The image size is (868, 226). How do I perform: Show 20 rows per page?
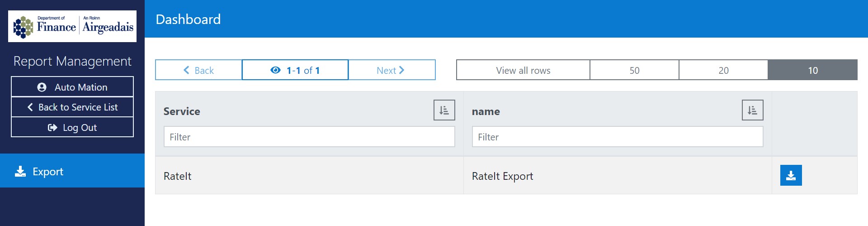[x=723, y=70]
